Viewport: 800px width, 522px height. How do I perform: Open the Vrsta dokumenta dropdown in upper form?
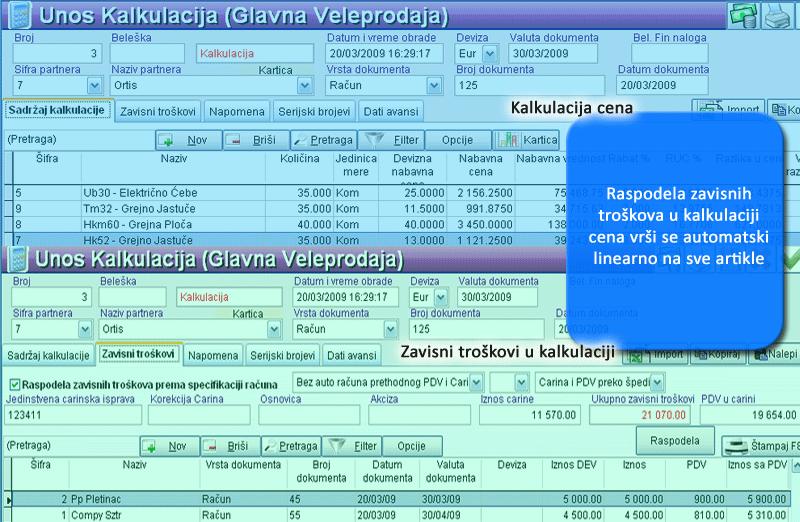[x=441, y=85]
